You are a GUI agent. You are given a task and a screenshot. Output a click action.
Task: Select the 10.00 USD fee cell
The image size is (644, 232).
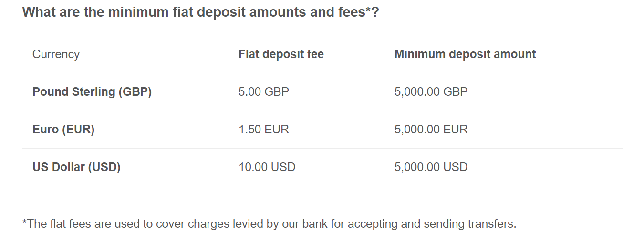(267, 167)
